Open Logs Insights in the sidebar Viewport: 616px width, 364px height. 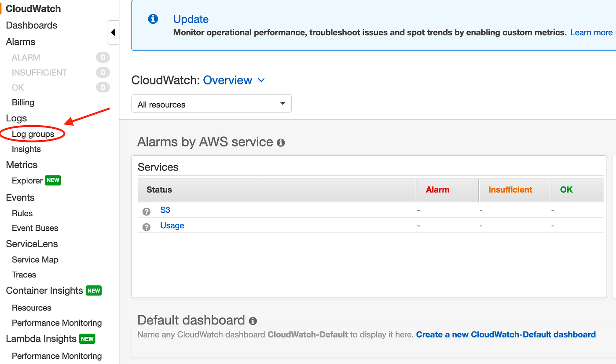(26, 149)
